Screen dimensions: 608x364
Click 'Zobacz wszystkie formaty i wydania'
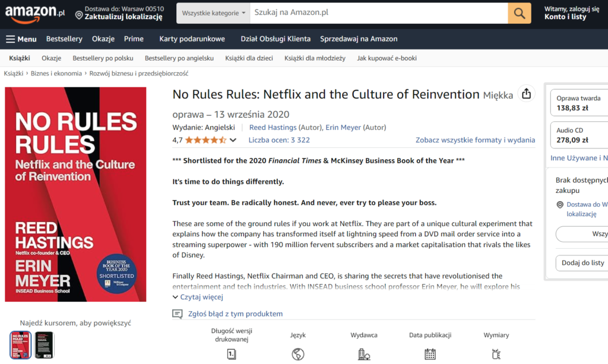pos(475,140)
